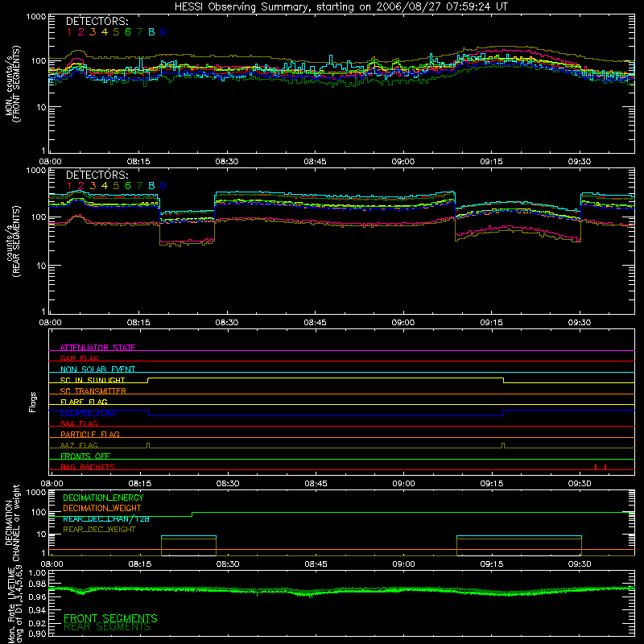Image resolution: width=644 pixels, height=644 pixels.
Task: Click 0.94 tick on the livetime axis
Action: pyautogui.click(x=37, y=611)
